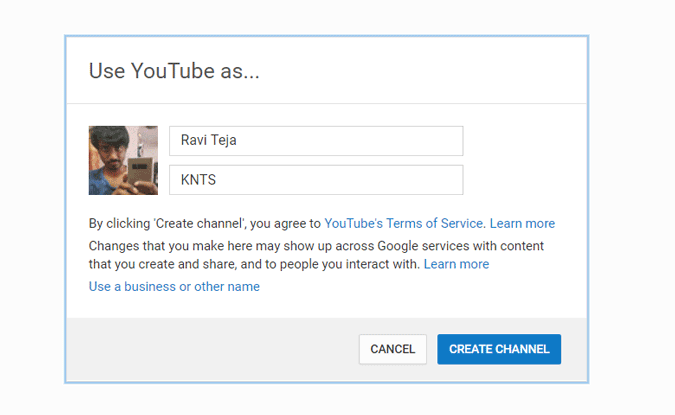675x415 pixels.
Task: Click the Create Channel button
Action: pyautogui.click(x=499, y=349)
